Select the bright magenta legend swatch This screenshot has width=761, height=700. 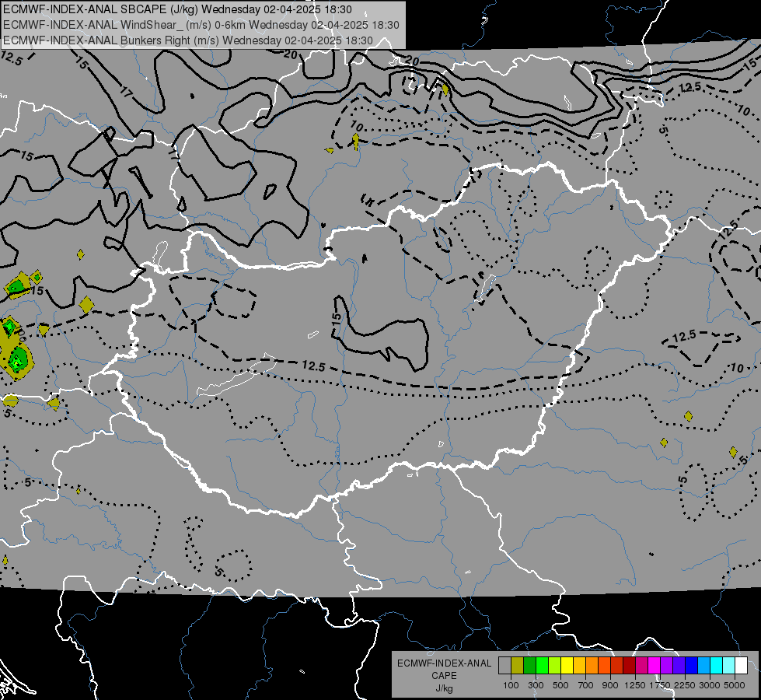(654, 665)
